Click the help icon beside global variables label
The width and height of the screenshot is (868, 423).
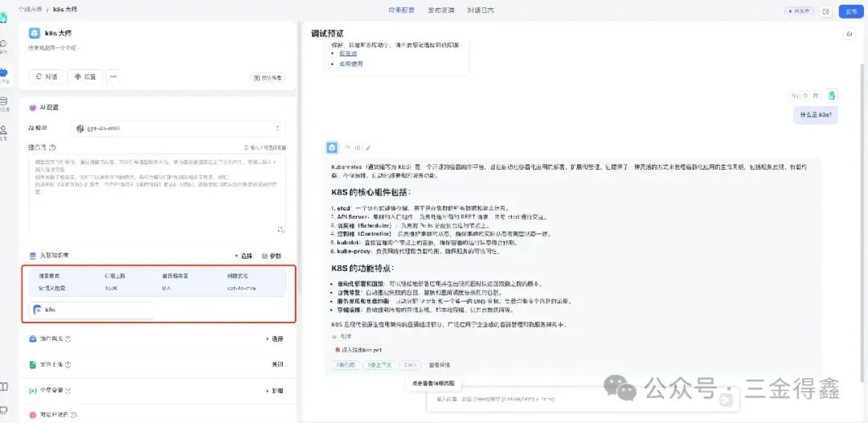[68, 391]
